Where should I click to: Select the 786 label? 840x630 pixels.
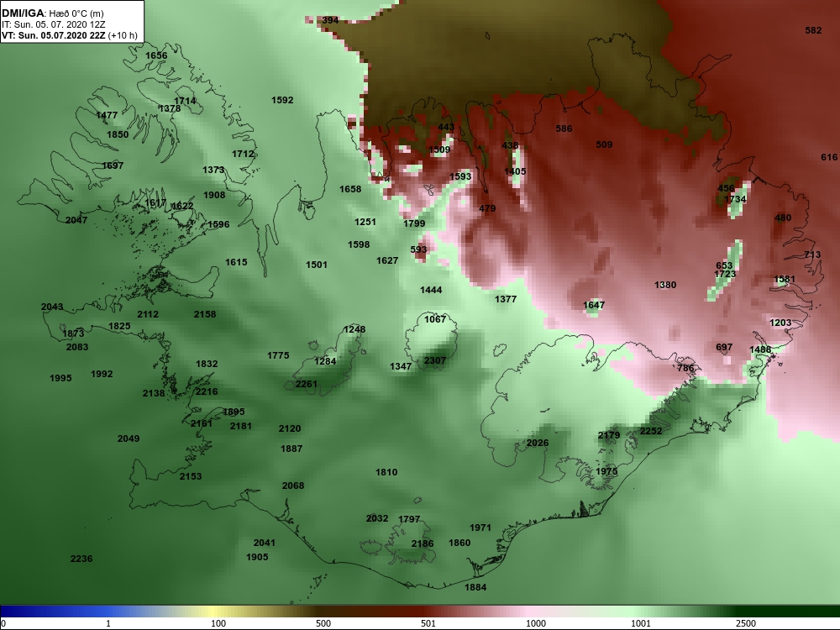click(685, 368)
